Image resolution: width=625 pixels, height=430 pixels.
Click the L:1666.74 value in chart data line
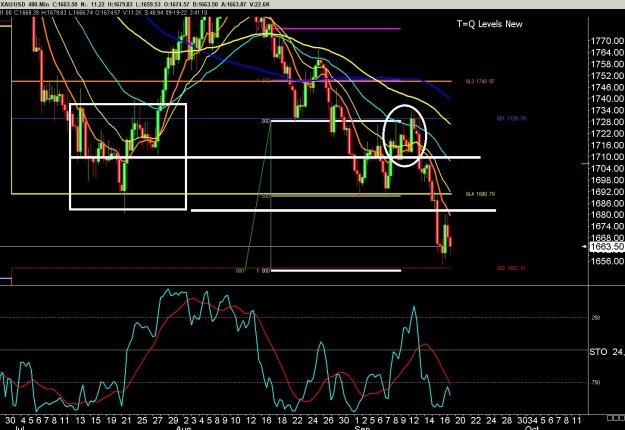81,13
